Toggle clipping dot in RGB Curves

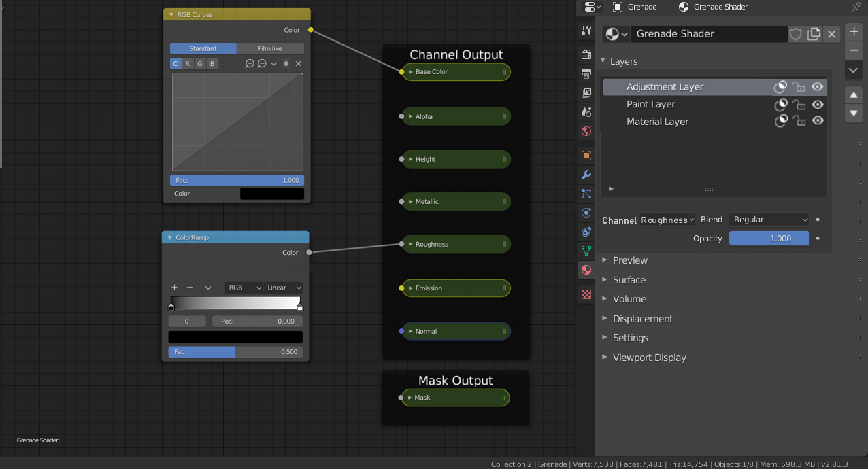[x=286, y=63]
